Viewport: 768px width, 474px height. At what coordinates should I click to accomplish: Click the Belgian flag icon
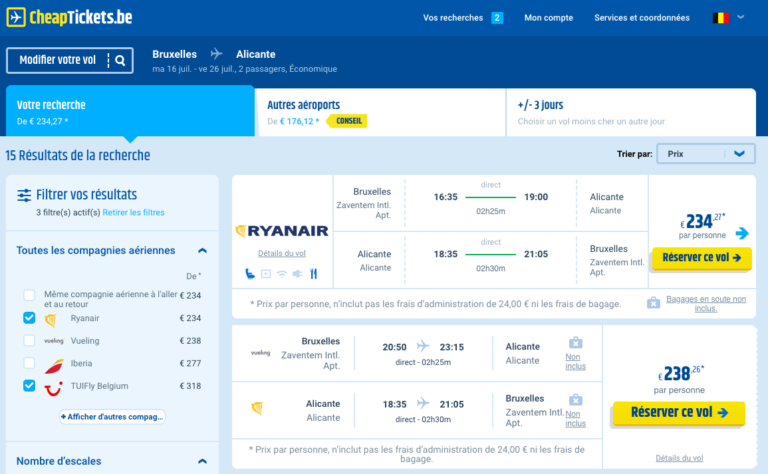720,18
